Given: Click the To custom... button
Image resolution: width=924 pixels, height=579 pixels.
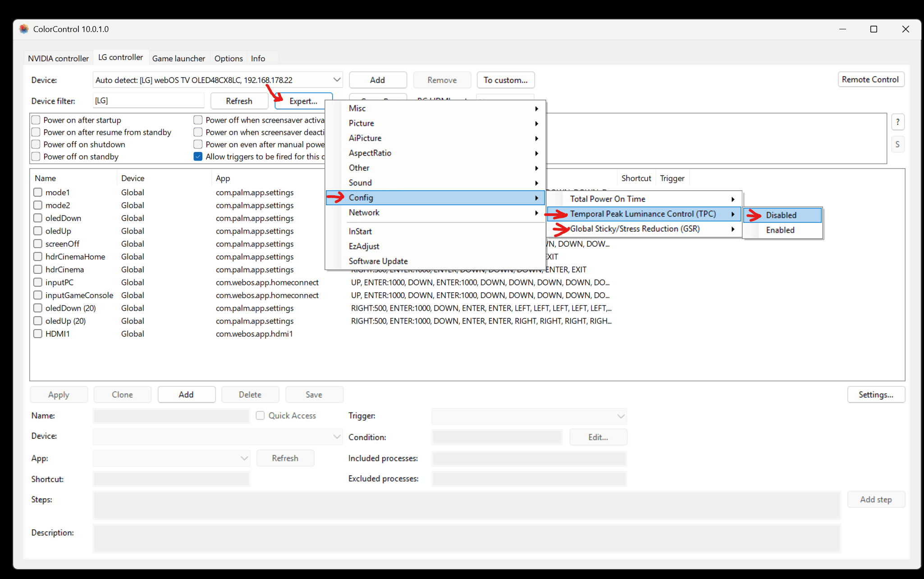Looking at the screenshot, I should [506, 80].
